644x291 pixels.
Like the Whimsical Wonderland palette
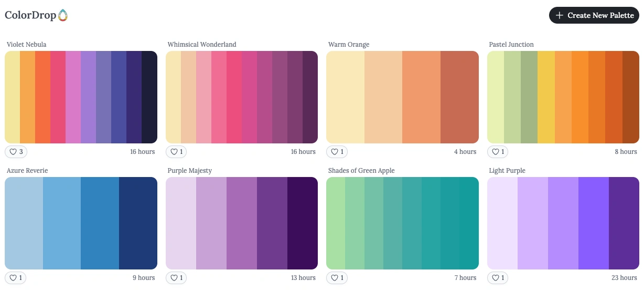176,152
